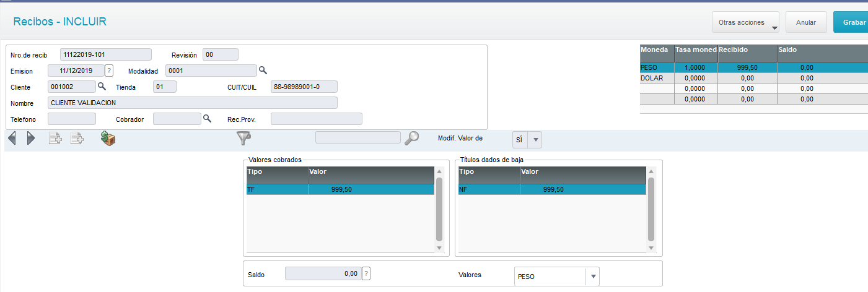Screen dimensions: 868x292
Task: Click the Rec.Prov. field
Action: click(317, 119)
